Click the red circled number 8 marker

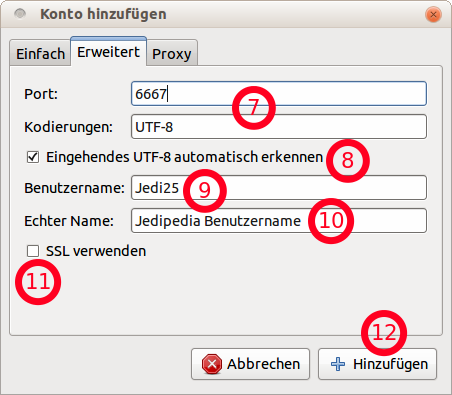coord(348,161)
